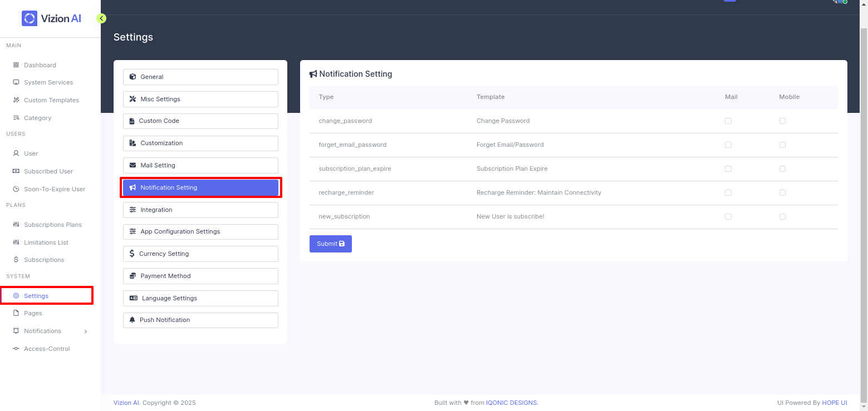This screenshot has height=411, width=868.
Task: Click the Payment Method coins icon
Action: click(x=133, y=276)
